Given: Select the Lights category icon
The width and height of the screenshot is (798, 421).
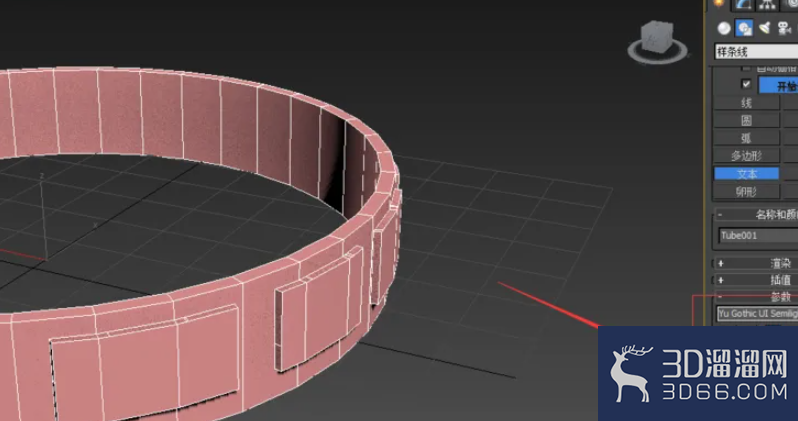Looking at the screenshot, I should coord(764,28).
